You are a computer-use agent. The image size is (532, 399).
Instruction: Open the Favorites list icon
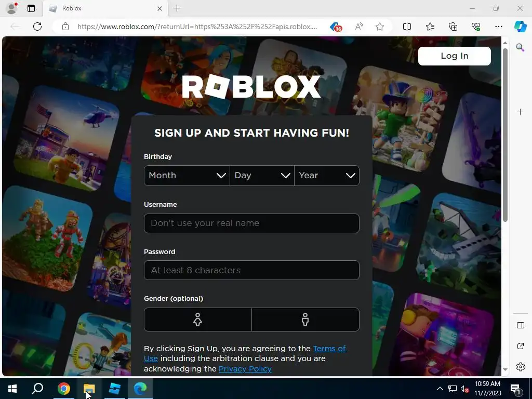(430, 26)
